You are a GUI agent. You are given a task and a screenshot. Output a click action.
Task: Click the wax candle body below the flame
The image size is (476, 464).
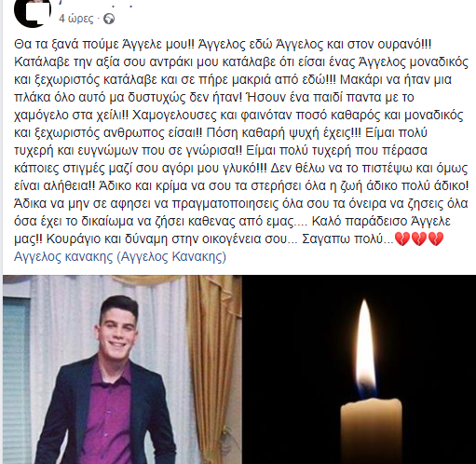[x=371, y=431]
